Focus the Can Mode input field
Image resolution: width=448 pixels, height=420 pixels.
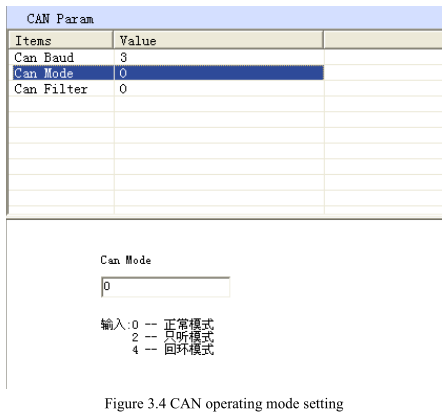165,286
